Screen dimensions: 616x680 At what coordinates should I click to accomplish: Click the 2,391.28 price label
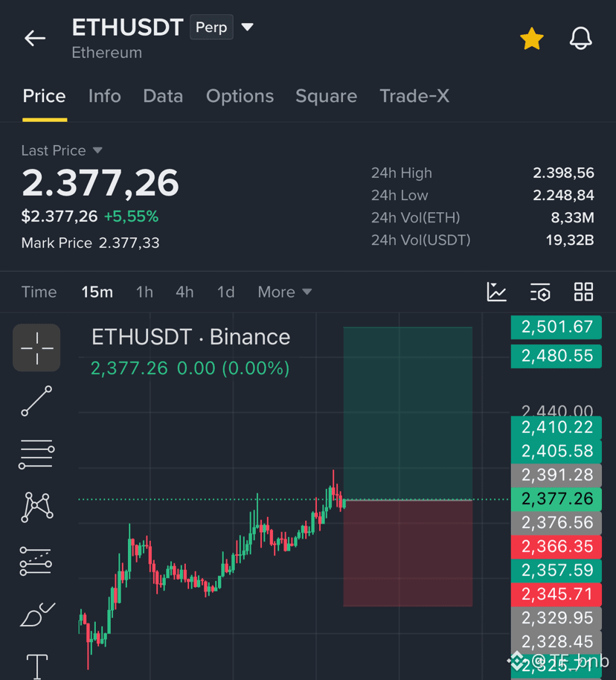(x=556, y=475)
